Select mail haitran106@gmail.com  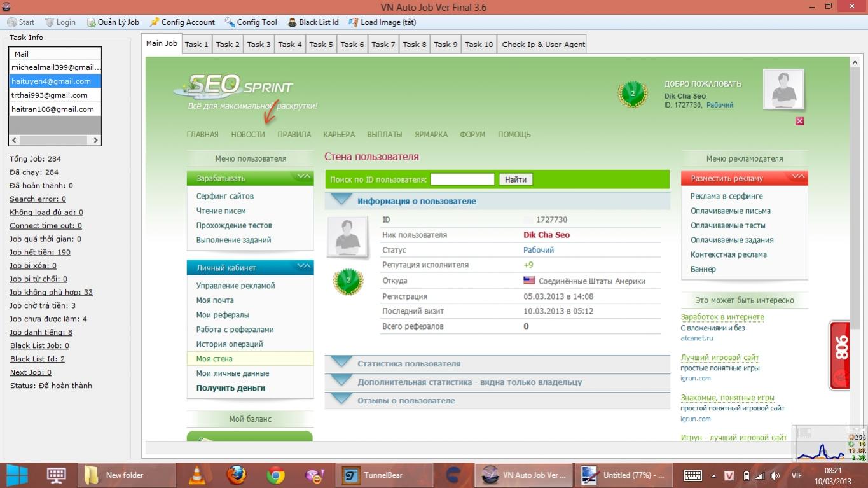pyautogui.click(x=55, y=109)
